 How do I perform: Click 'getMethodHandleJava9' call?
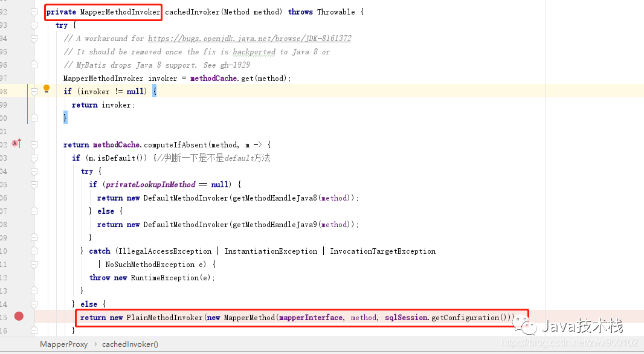tap(275, 224)
